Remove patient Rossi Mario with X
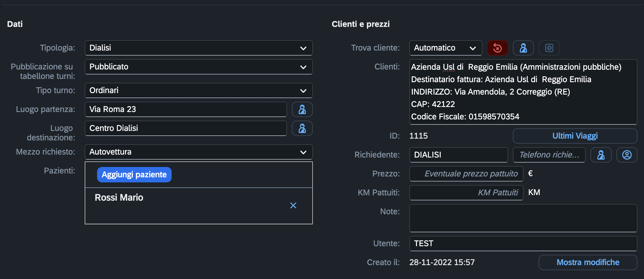 293,205
